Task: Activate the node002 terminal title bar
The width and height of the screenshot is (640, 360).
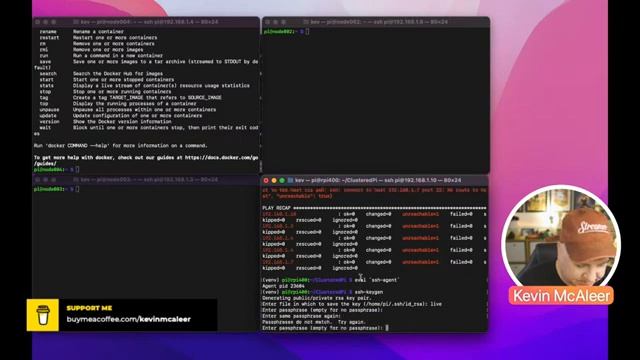Action: [x=376, y=22]
